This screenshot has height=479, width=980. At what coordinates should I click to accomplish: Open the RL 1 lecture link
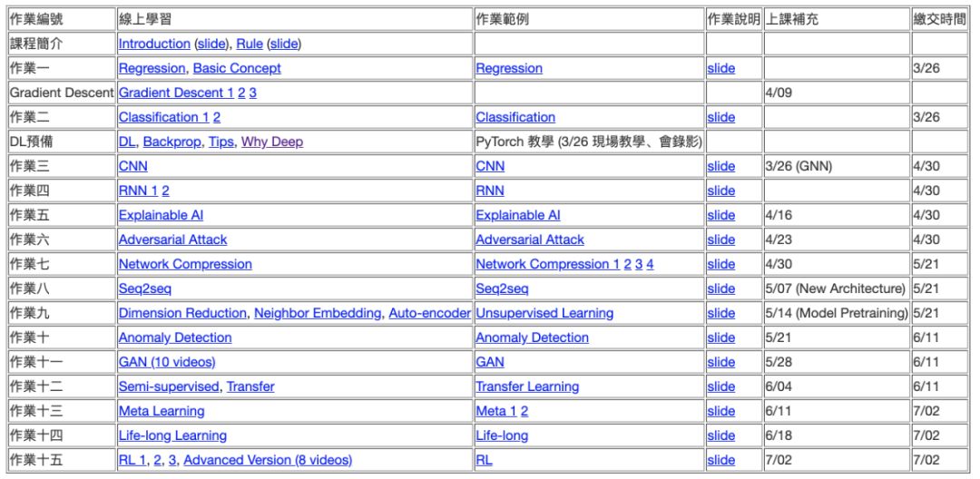click(x=132, y=460)
